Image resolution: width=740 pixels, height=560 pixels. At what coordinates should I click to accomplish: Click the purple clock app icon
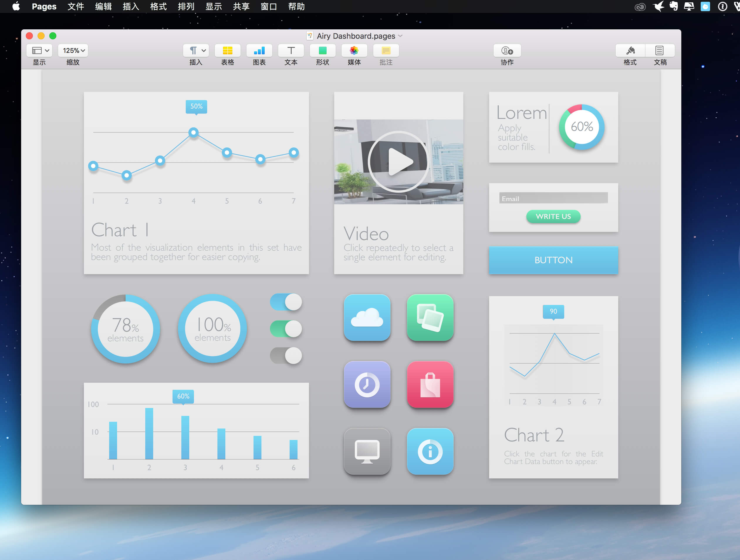coord(367,384)
